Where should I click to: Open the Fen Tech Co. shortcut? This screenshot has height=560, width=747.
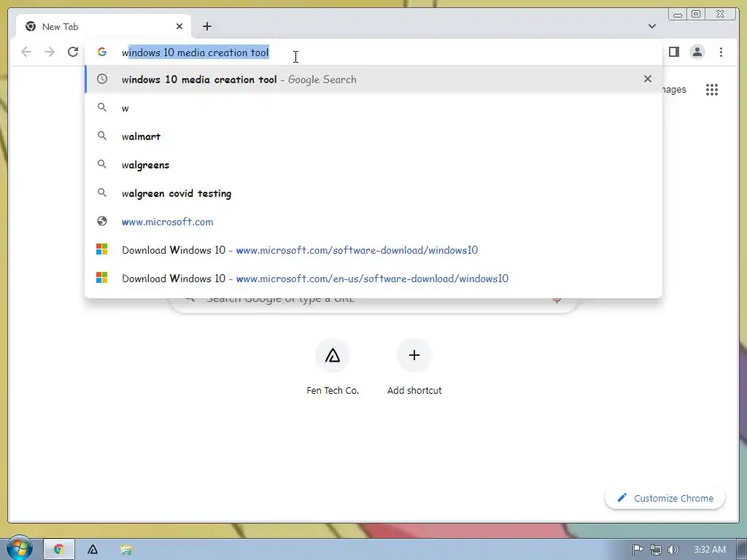pyautogui.click(x=333, y=367)
